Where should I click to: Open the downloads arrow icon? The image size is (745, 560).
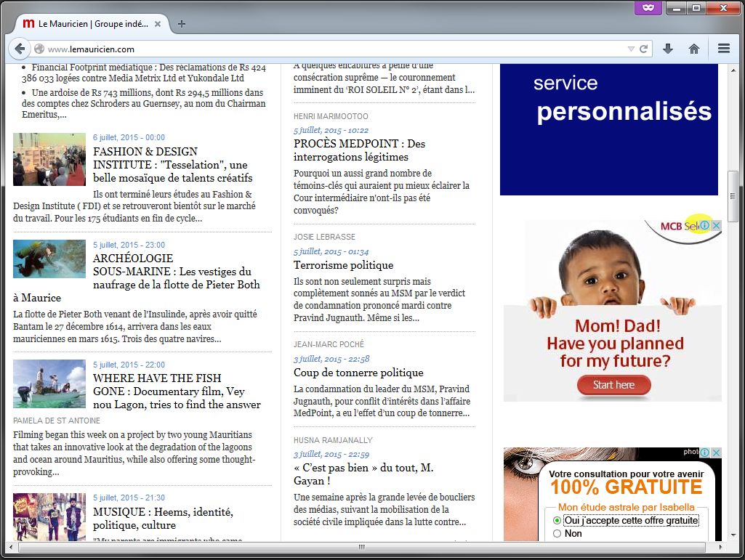(x=668, y=49)
